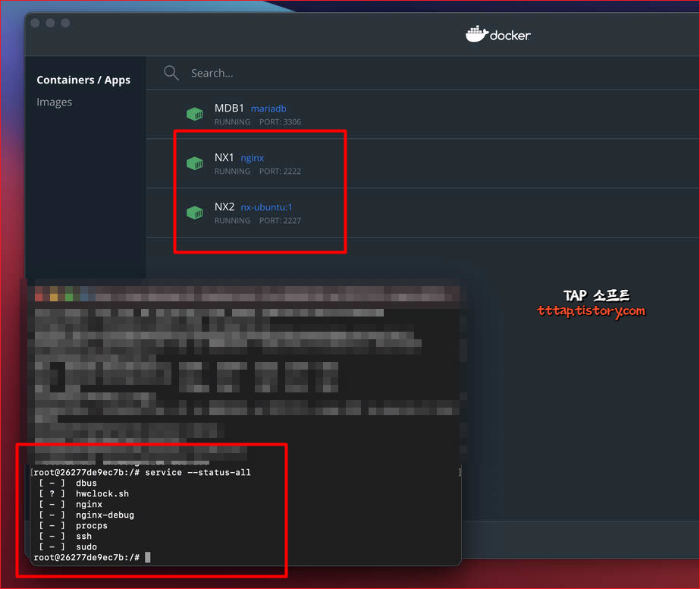Click the Docker window minimize button
The width and height of the screenshot is (700, 589).
(51, 23)
